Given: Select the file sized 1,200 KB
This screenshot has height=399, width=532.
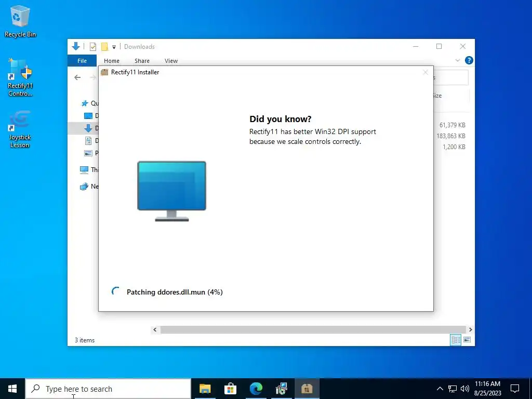Looking at the screenshot, I should pyautogui.click(x=454, y=147).
